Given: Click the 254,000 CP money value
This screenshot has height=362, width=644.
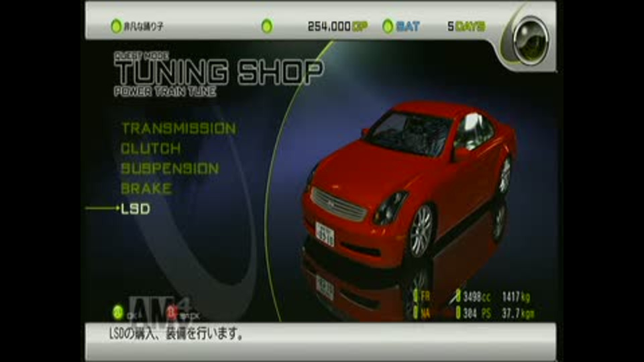Looking at the screenshot, I should [x=337, y=26].
